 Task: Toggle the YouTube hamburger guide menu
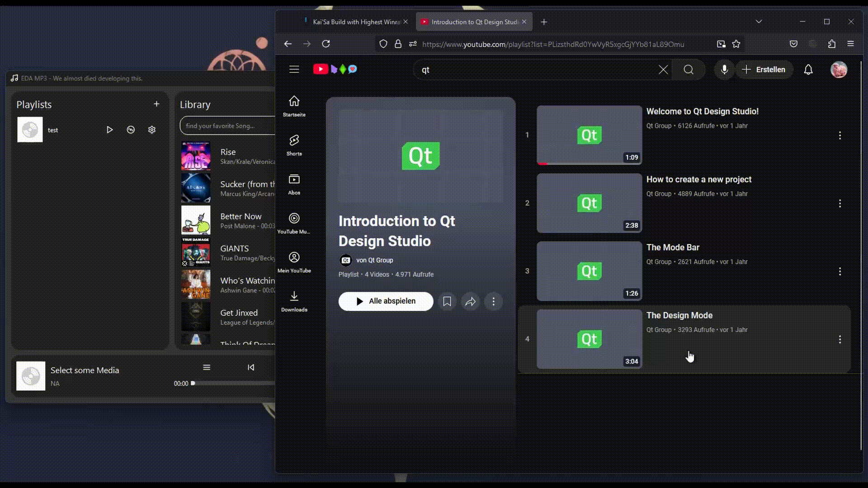[294, 69]
